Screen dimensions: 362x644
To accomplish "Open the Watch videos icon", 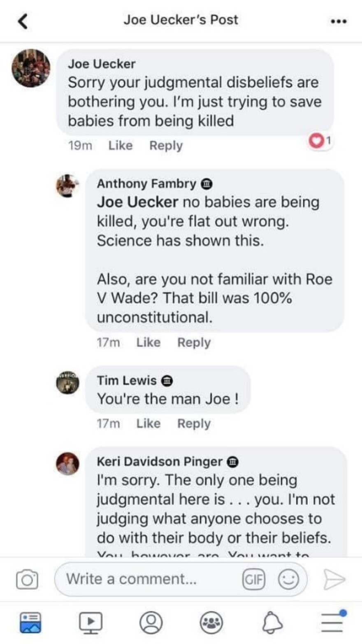I will coord(90,623).
